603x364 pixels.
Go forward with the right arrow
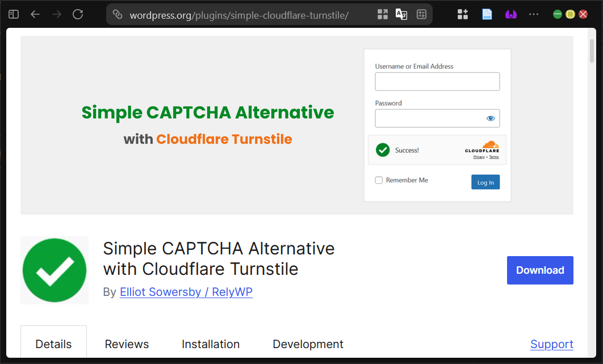(57, 14)
